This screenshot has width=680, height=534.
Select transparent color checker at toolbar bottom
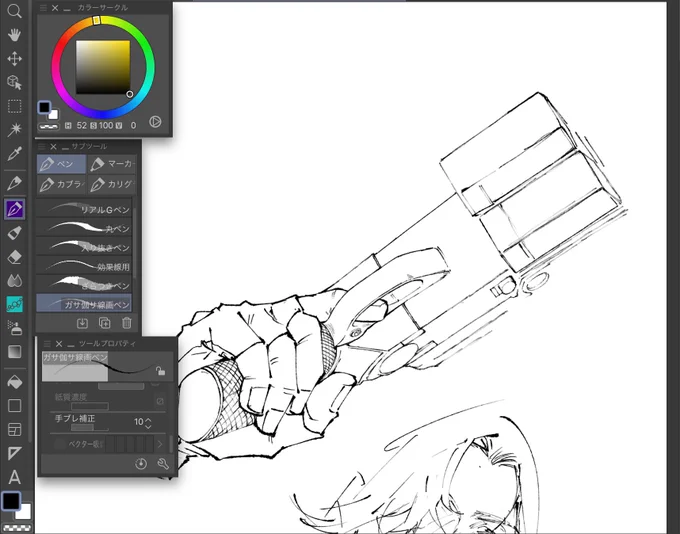(x=16, y=529)
